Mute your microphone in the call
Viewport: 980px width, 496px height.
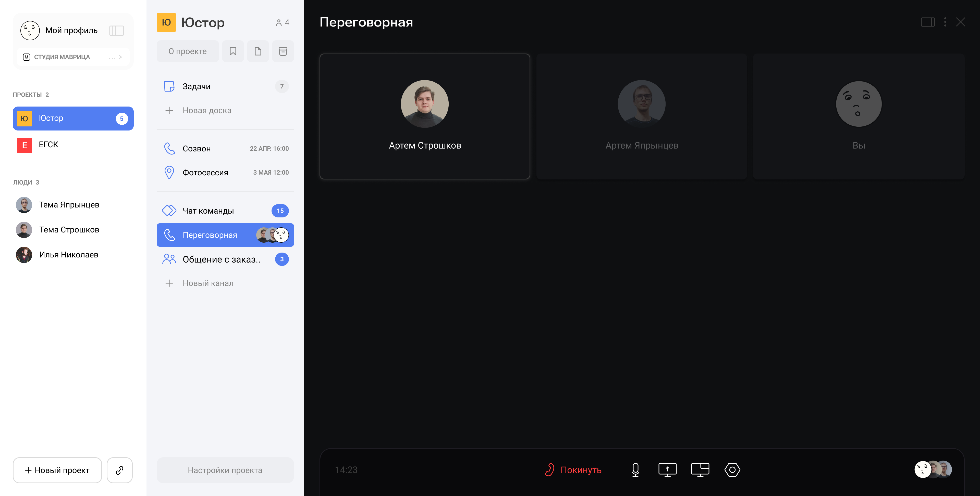click(x=635, y=470)
